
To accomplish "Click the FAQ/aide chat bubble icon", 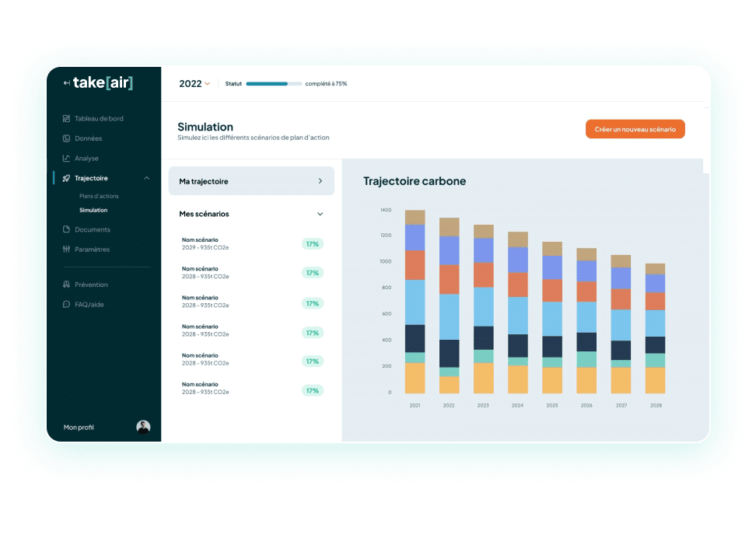I will tap(67, 304).
